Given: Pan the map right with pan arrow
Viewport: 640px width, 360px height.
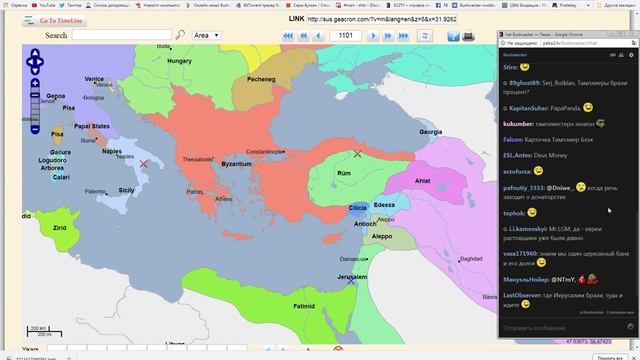Looking at the screenshot, I should point(41,62).
